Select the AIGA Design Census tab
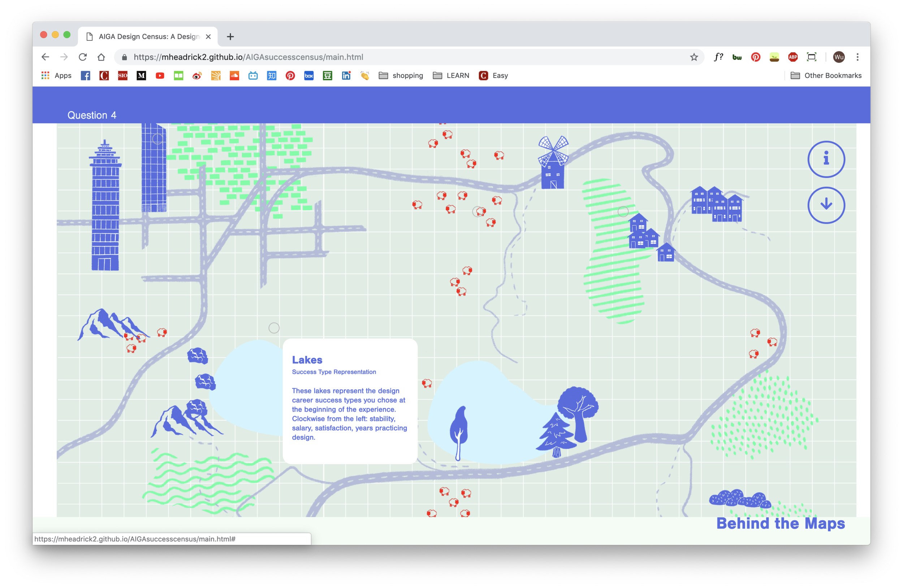Image resolution: width=903 pixels, height=588 pixels. coord(148,36)
